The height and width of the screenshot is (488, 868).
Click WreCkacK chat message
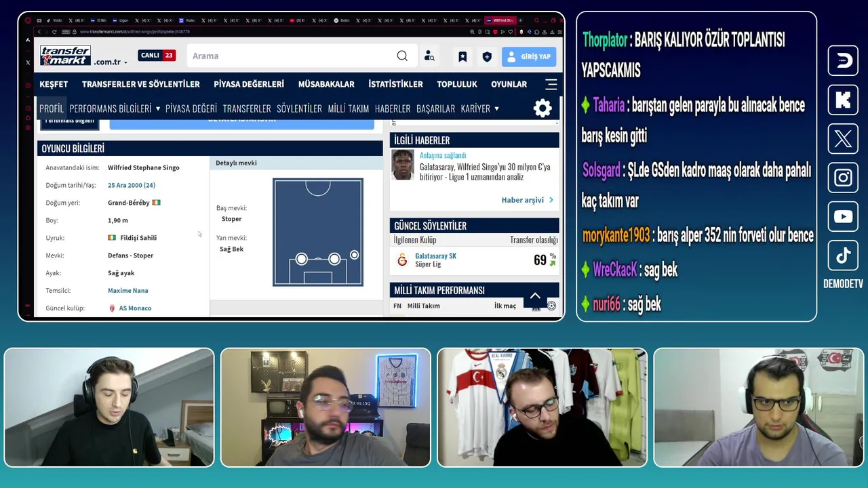[x=629, y=270]
